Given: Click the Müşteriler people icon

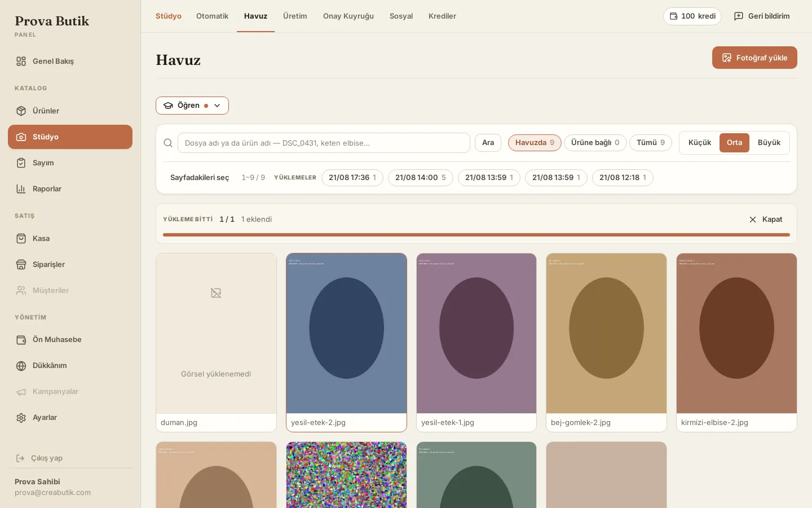Looking at the screenshot, I should click(x=21, y=291).
